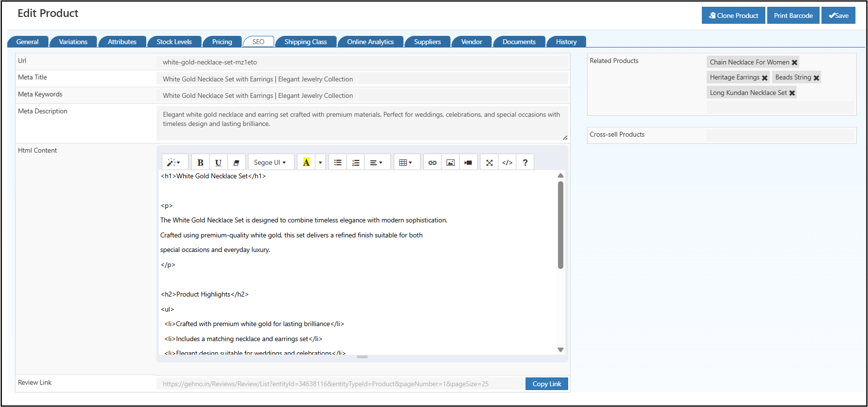Click the Meta Title field
The height and width of the screenshot is (407, 868).
[362, 79]
